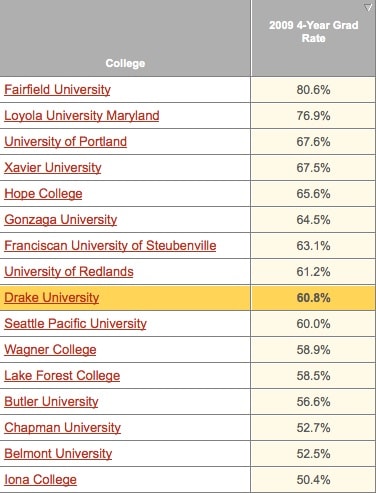Select the Xavier University link
The width and height of the screenshot is (376, 493).
point(53,168)
